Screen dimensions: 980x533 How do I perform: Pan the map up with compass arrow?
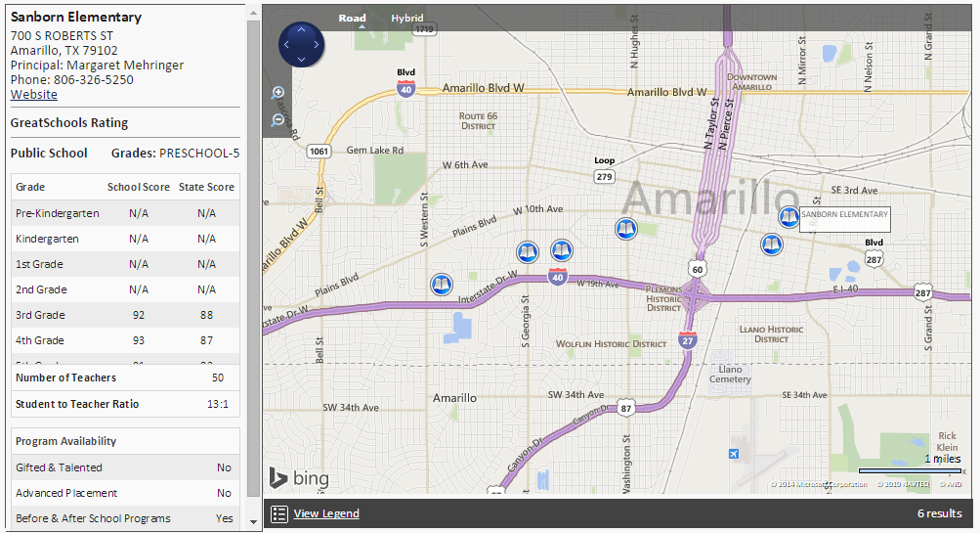[301, 29]
